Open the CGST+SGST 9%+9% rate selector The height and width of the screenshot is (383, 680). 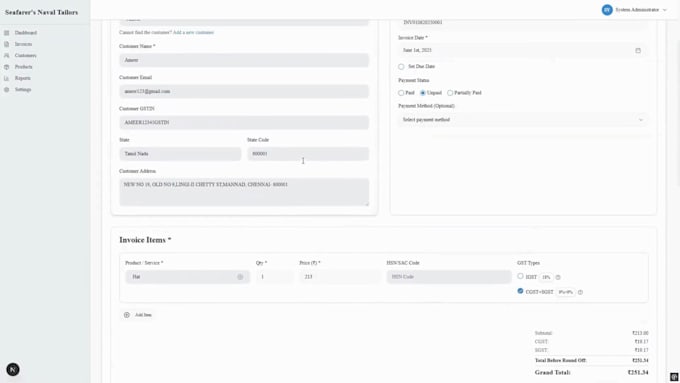click(566, 292)
